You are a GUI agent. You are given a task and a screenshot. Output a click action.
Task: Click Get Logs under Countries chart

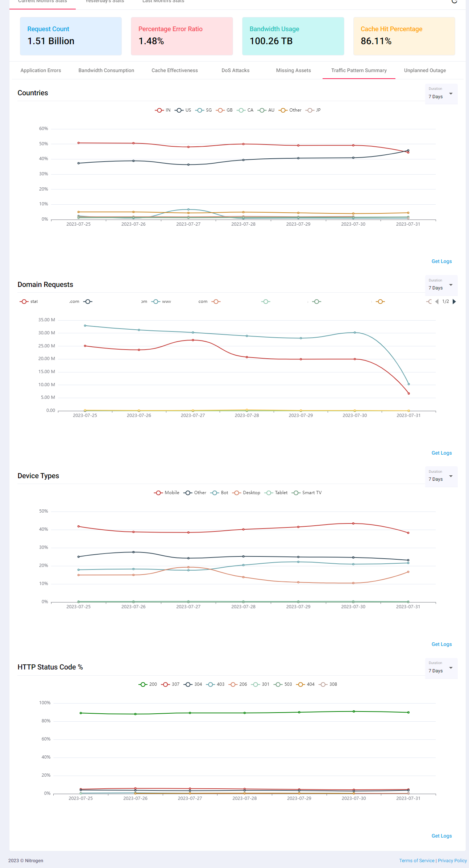pyautogui.click(x=441, y=261)
